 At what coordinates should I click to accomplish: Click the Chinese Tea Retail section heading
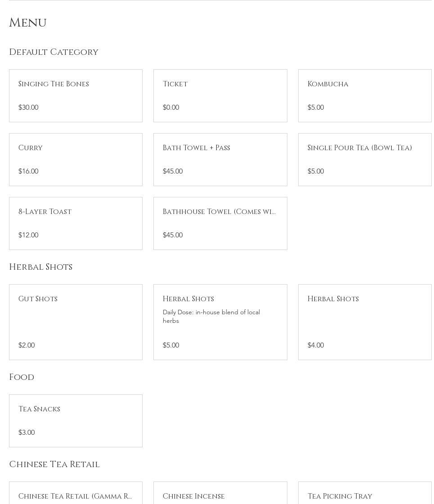tap(54, 464)
